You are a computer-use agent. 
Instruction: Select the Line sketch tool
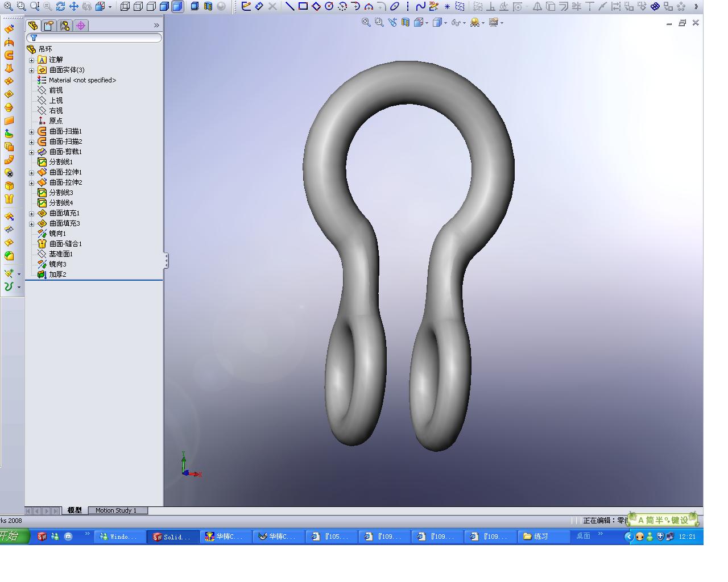click(289, 6)
